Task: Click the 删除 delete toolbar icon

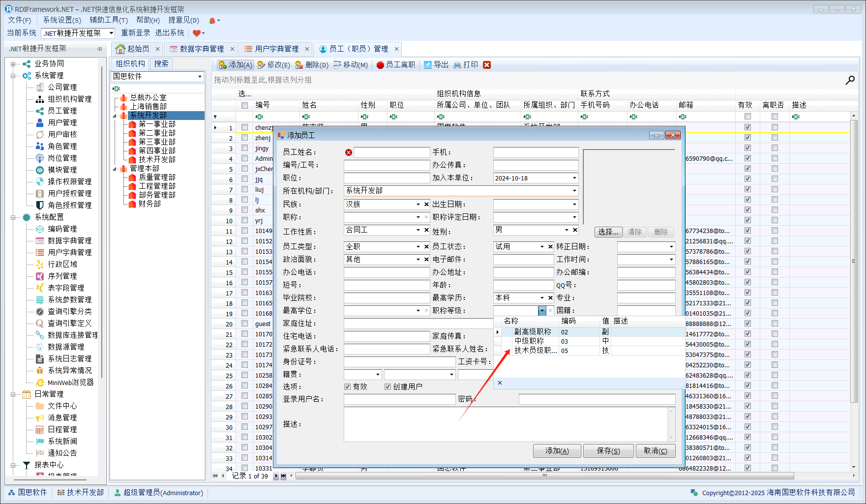Action: 299,65
